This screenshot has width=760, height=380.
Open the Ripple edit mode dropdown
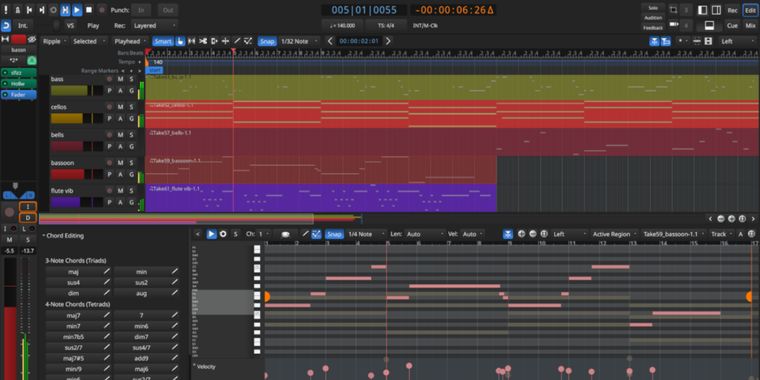click(x=55, y=41)
